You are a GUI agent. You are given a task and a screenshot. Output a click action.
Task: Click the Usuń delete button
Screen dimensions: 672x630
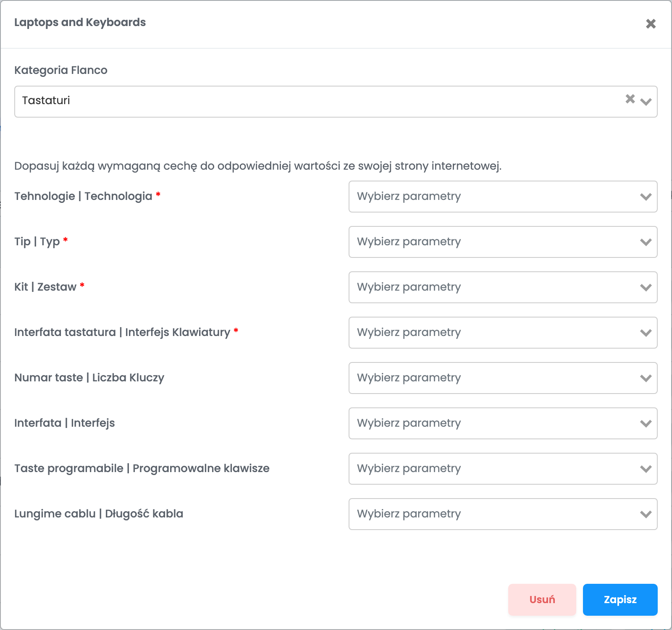[542, 600]
